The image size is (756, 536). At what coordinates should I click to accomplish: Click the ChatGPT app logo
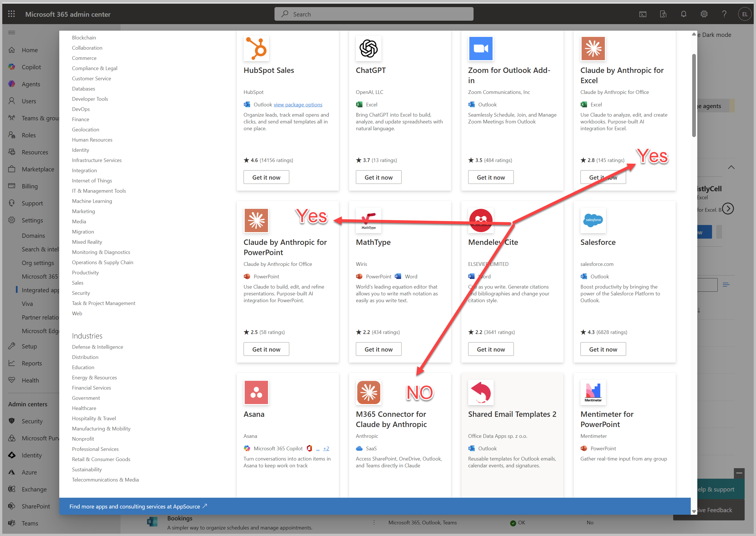pos(368,49)
